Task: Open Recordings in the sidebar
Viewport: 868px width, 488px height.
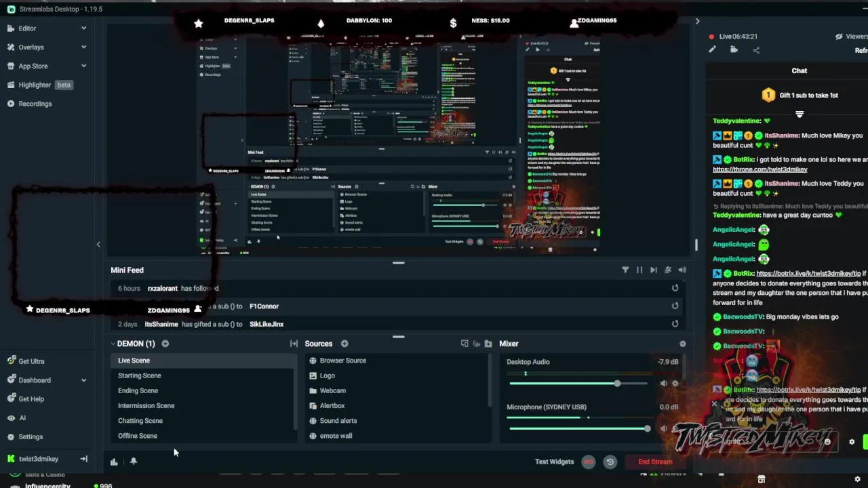Action: (35, 104)
